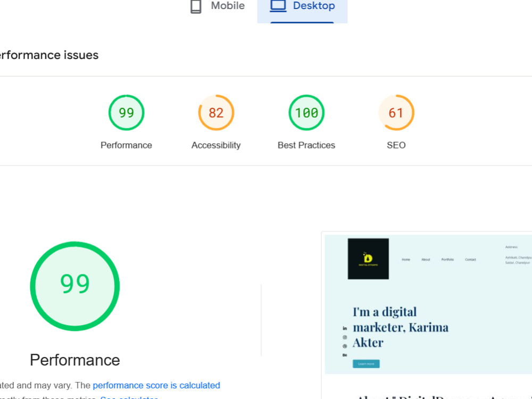Click About in thumbnail navigation
The width and height of the screenshot is (532, 399).
426,260
